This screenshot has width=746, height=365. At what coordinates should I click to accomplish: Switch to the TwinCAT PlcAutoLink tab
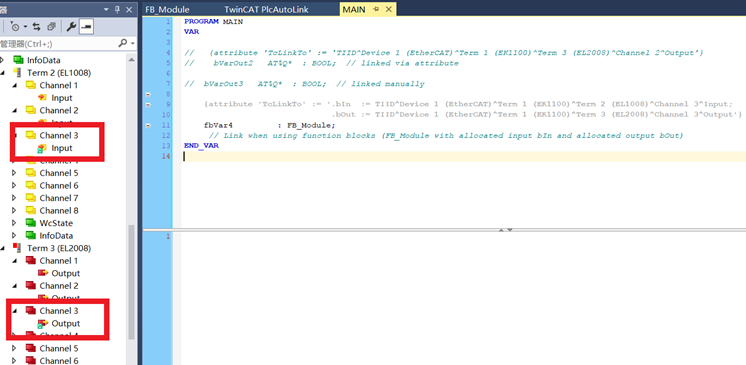point(266,10)
